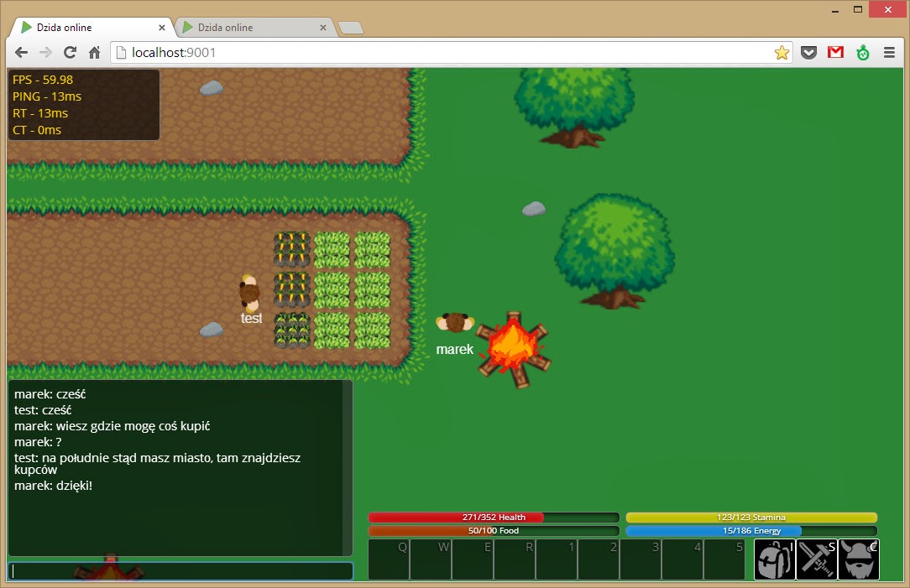The height and width of the screenshot is (588, 910).
Task: Open the Chrome hamburger menu
Action: click(889, 53)
